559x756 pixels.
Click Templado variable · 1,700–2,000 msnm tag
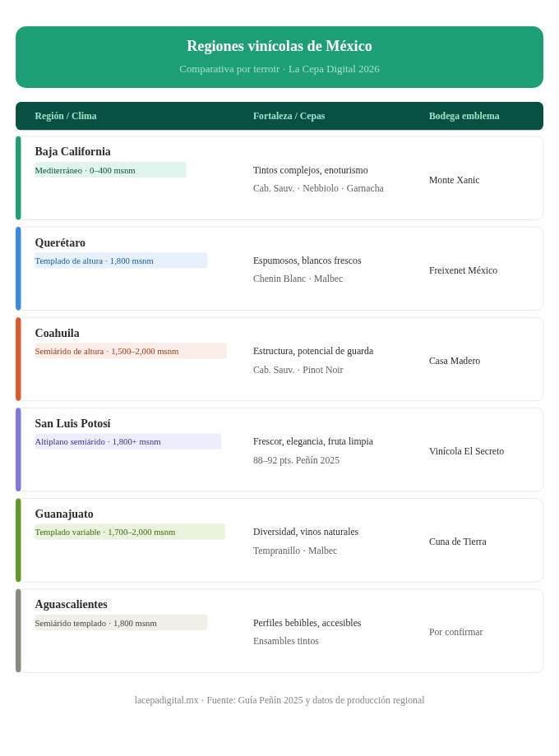click(130, 532)
